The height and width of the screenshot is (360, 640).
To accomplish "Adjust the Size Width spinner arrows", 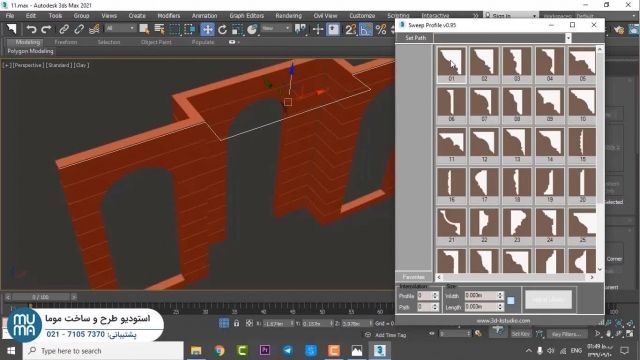I will point(500,295).
